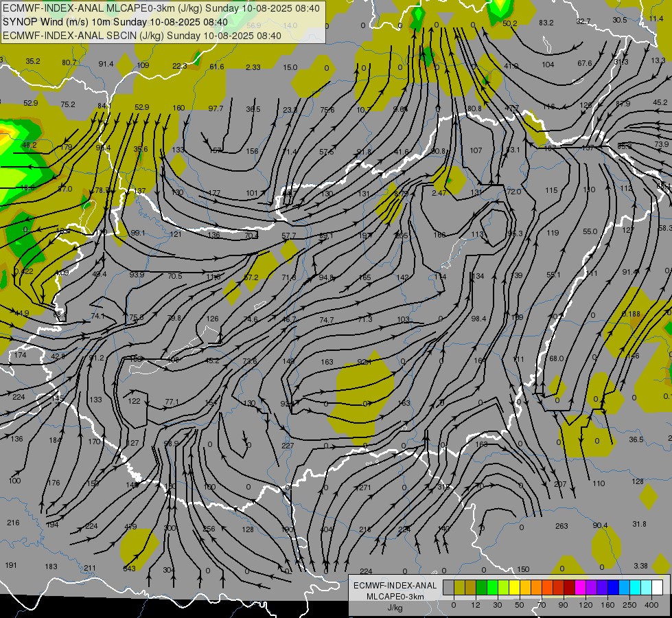Click the map value '2.47'
This screenshot has width=672, height=618.
pos(439,193)
